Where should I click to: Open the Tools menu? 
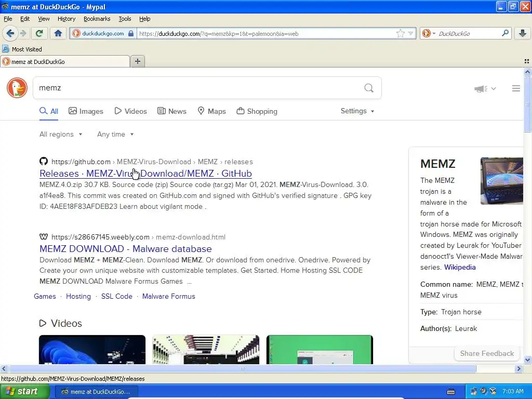[x=125, y=19]
